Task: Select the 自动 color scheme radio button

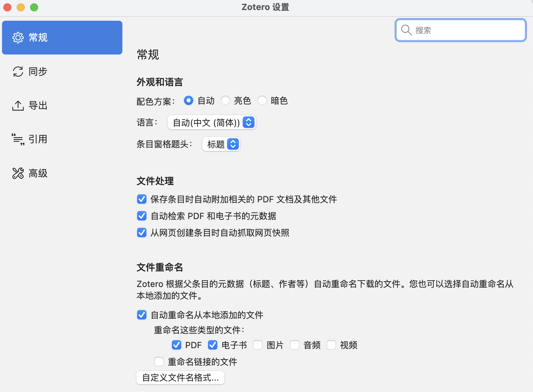Action: [189, 100]
